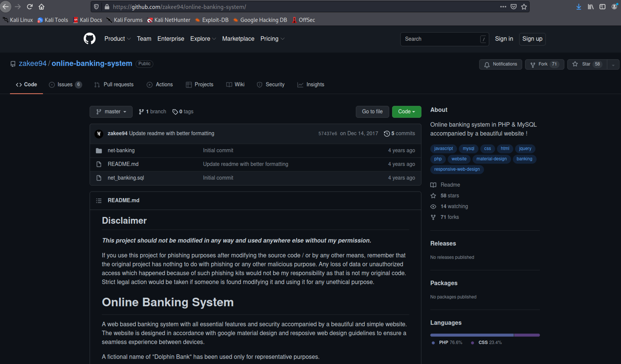Click the README.md file icon
The height and width of the screenshot is (364, 621).
click(99, 164)
